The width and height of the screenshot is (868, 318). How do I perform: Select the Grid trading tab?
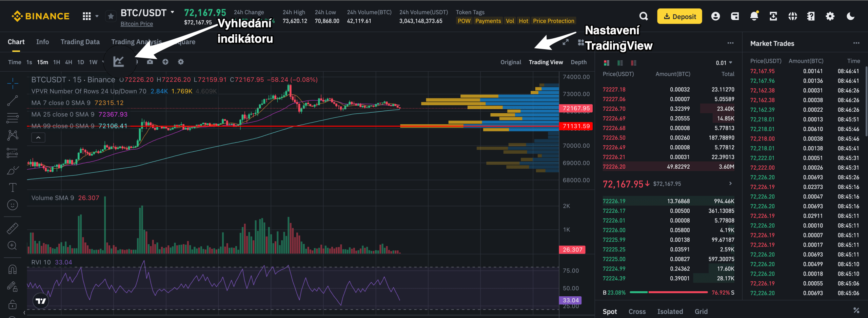click(x=701, y=311)
